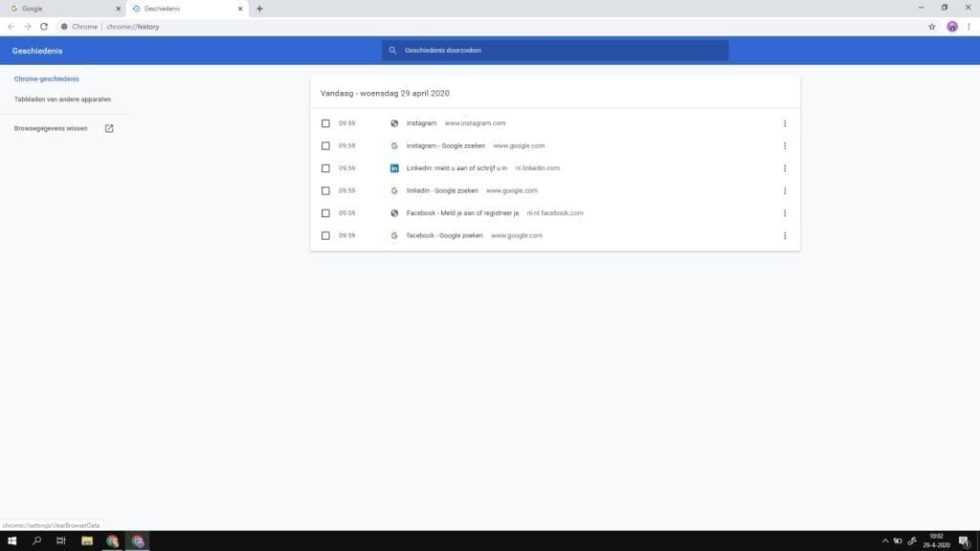This screenshot has height=551, width=980.
Task: Click the LinkedIn favicon in the history list
Action: [x=394, y=168]
